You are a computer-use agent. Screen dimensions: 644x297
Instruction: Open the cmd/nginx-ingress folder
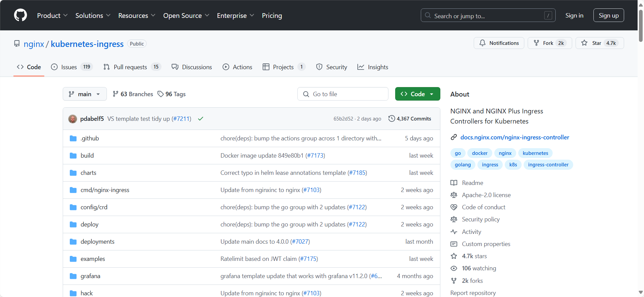(x=105, y=190)
